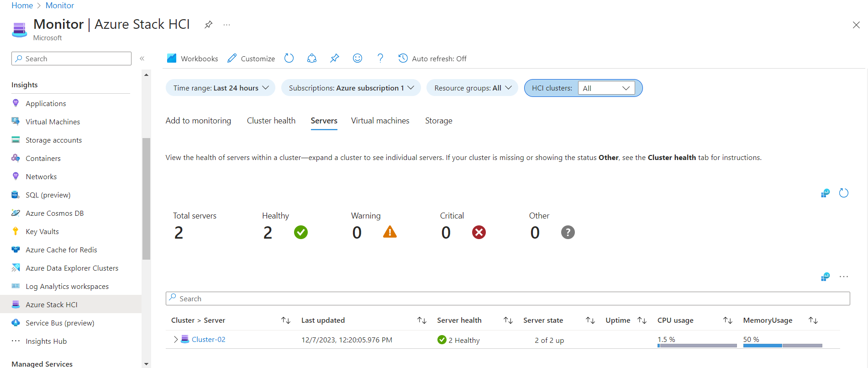Select the Servers tab
This screenshot has width=868, height=368.
point(324,121)
